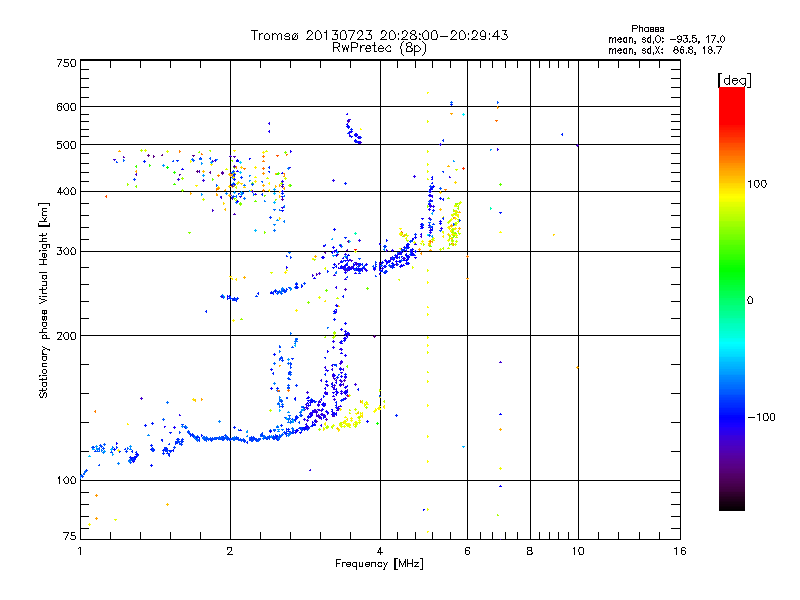Click the '-100' label beside color bar

(762, 417)
